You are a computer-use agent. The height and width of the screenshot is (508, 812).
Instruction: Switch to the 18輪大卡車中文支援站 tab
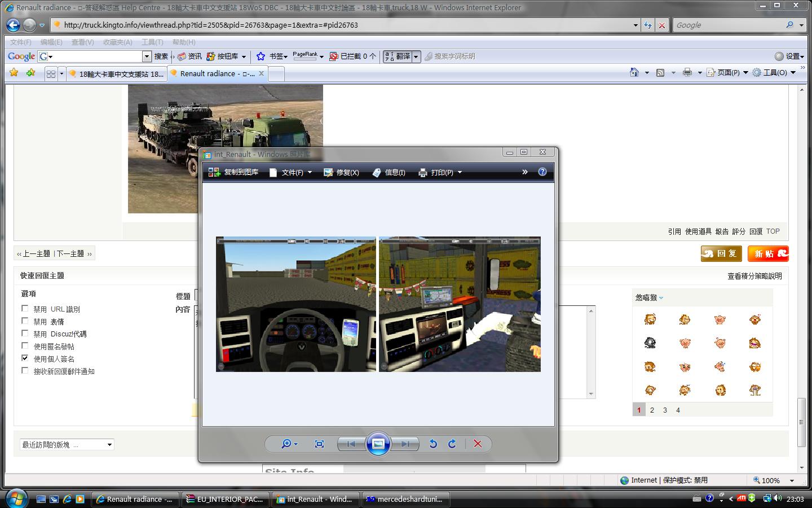coord(116,74)
